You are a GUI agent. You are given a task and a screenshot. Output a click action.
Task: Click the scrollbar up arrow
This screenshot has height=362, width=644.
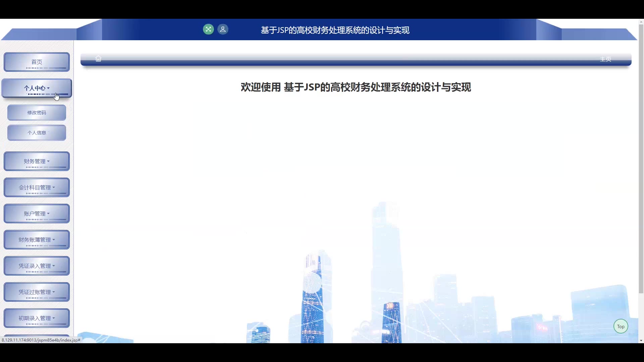641,21
